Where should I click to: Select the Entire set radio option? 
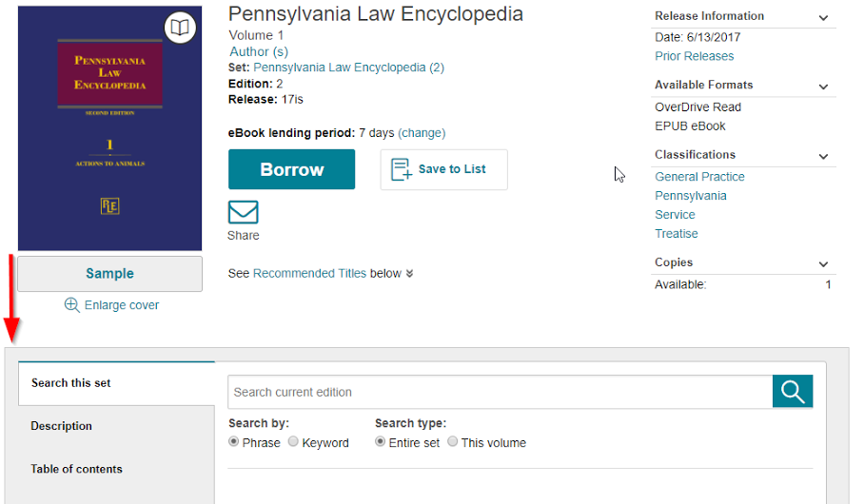380,442
